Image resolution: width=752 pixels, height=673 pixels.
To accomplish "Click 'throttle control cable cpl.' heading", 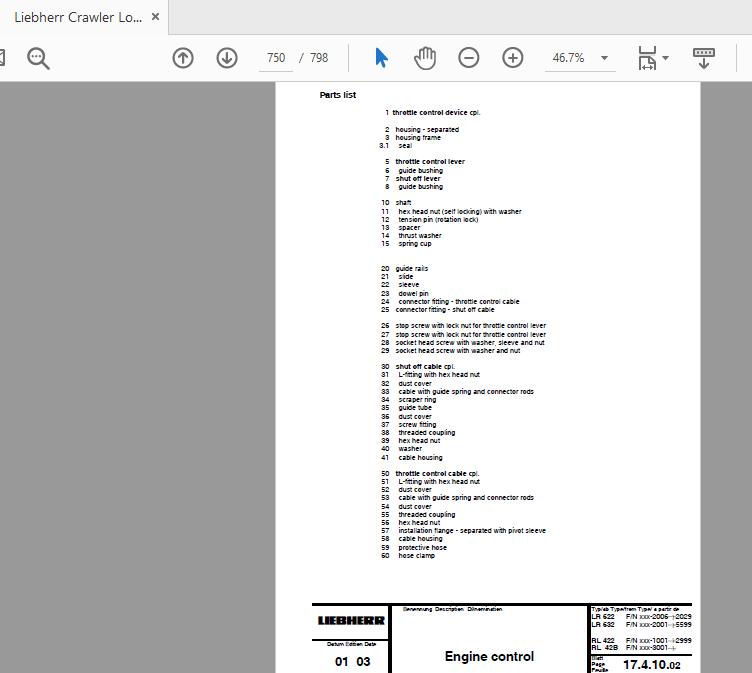I will click(x=437, y=473).
